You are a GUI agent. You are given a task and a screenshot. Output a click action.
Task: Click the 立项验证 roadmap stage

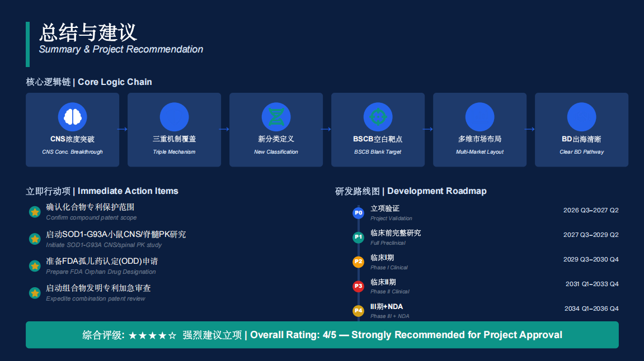tap(385, 208)
